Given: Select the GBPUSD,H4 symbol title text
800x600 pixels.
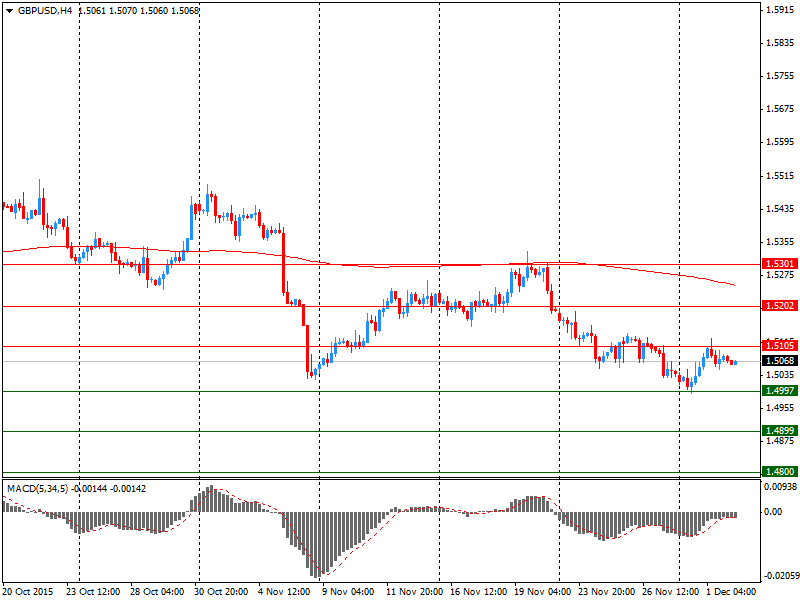Looking at the screenshot, I should click(x=45, y=10).
